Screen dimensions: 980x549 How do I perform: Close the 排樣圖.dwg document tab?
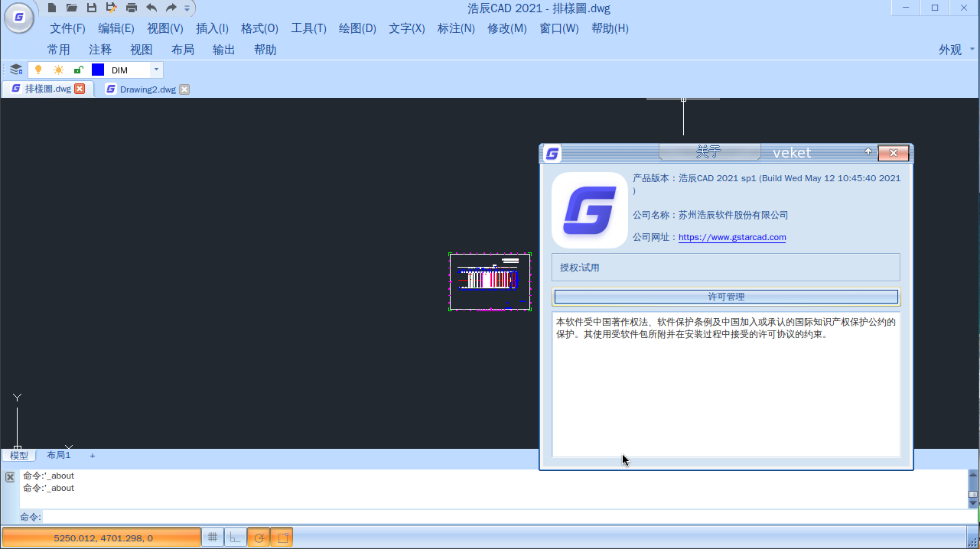coord(80,89)
